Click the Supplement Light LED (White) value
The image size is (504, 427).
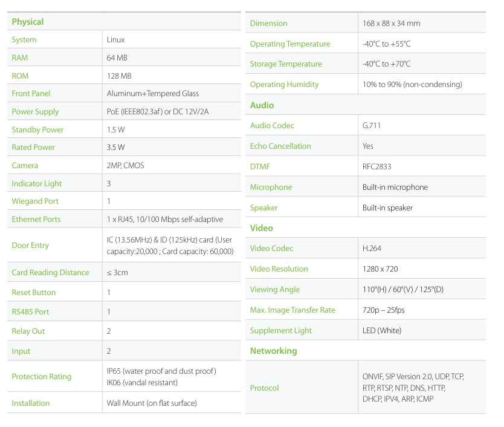pos(382,331)
